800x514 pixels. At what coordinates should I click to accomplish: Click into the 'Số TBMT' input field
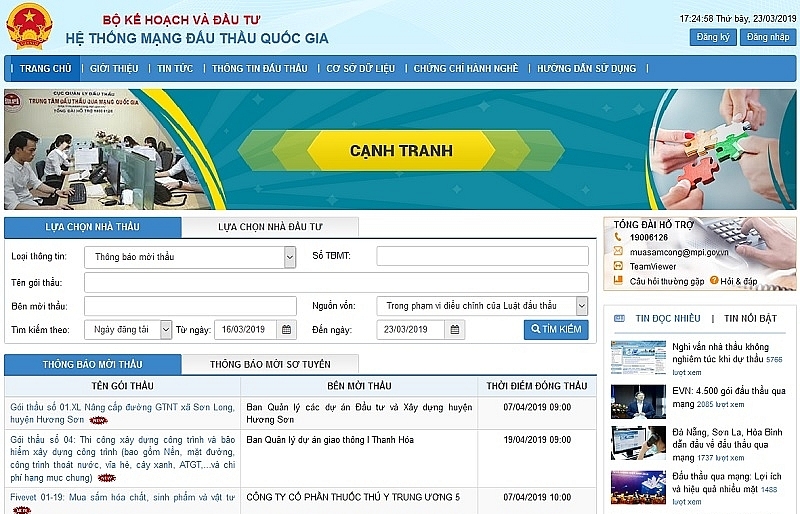point(482,257)
